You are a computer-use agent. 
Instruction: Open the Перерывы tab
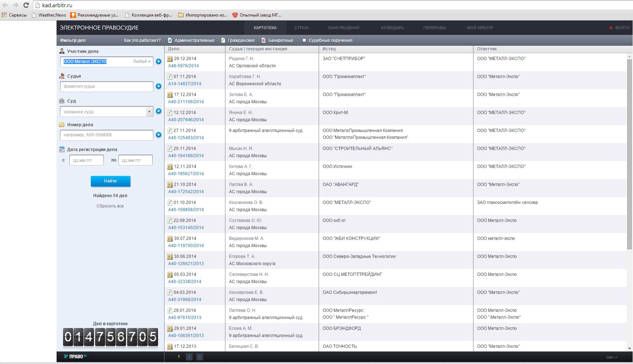[435, 28]
